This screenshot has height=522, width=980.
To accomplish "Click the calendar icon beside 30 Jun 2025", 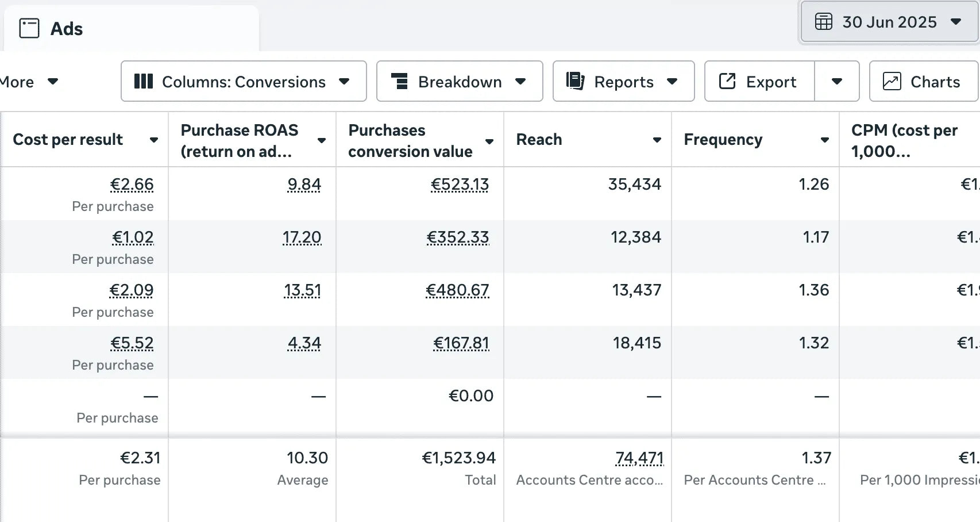I will (x=823, y=22).
